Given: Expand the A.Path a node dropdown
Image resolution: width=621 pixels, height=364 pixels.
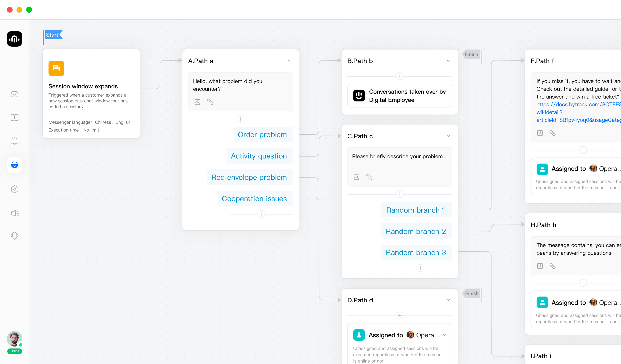Looking at the screenshot, I should click(289, 61).
